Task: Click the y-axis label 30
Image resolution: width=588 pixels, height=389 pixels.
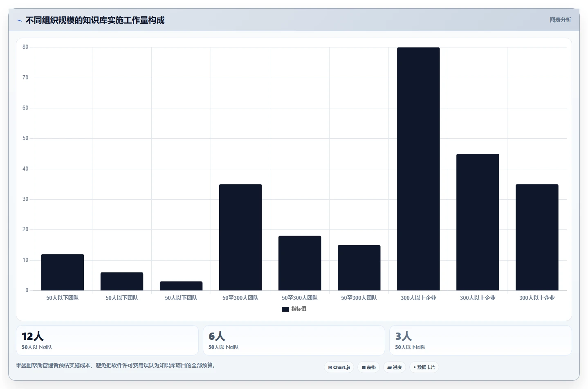Action: (x=25, y=199)
